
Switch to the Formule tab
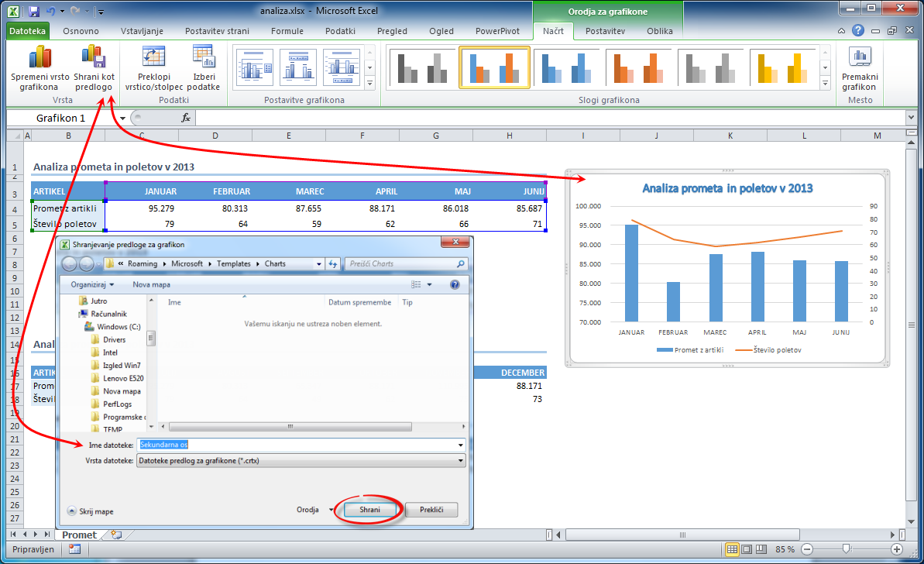click(287, 31)
